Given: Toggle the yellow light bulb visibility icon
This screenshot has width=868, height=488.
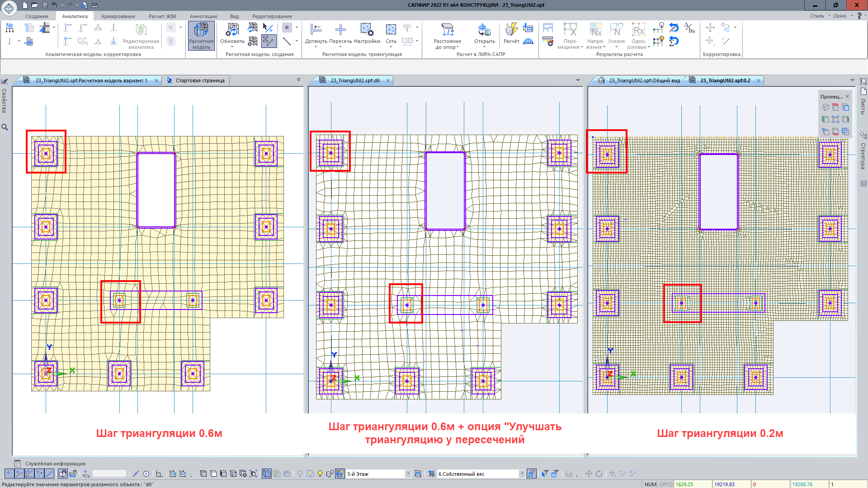Looking at the screenshot, I should 320,474.
